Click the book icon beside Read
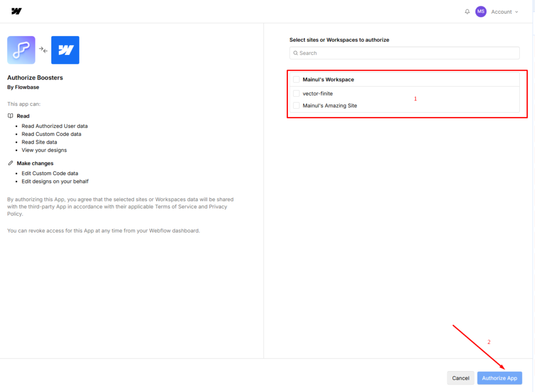The width and height of the screenshot is (535, 392). (10, 116)
